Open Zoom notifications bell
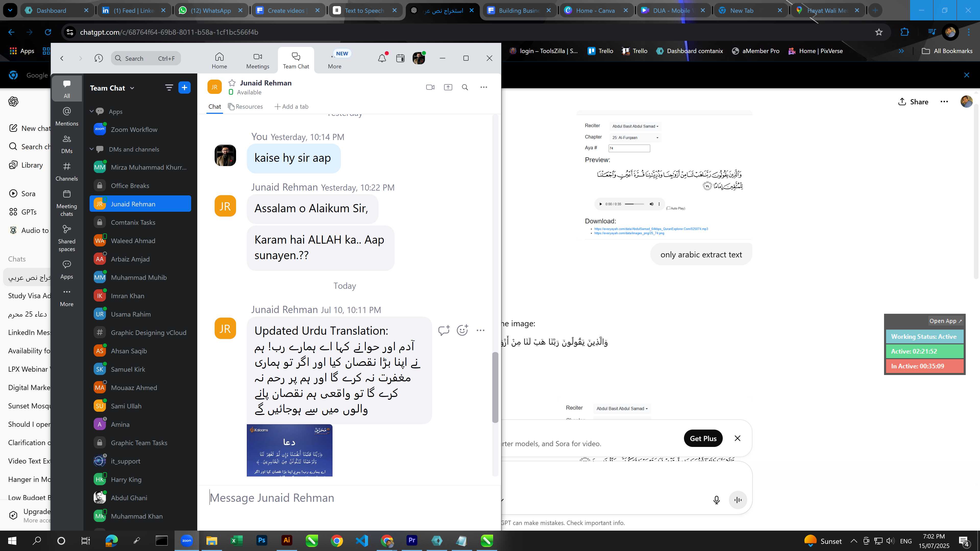Image resolution: width=980 pixels, height=551 pixels. click(x=382, y=58)
